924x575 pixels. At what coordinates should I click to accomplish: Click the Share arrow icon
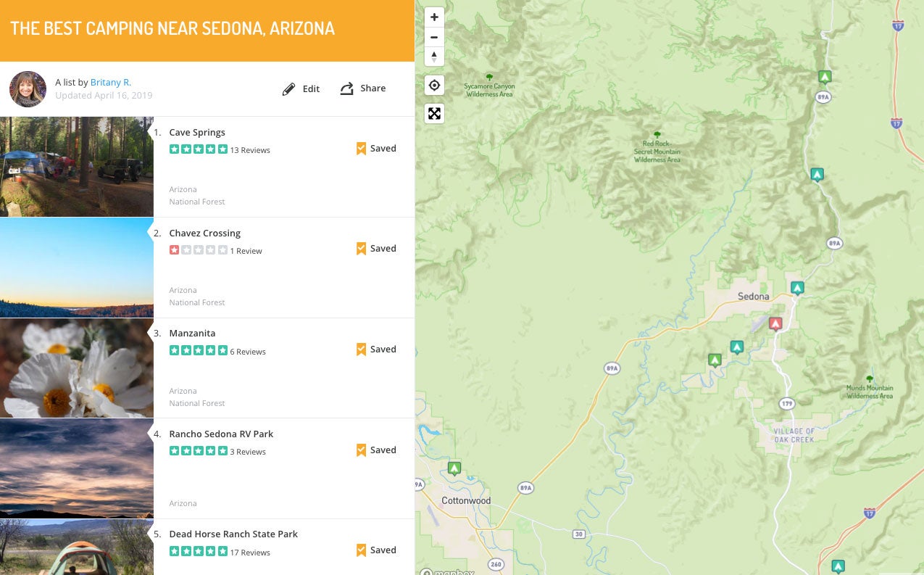coord(346,88)
